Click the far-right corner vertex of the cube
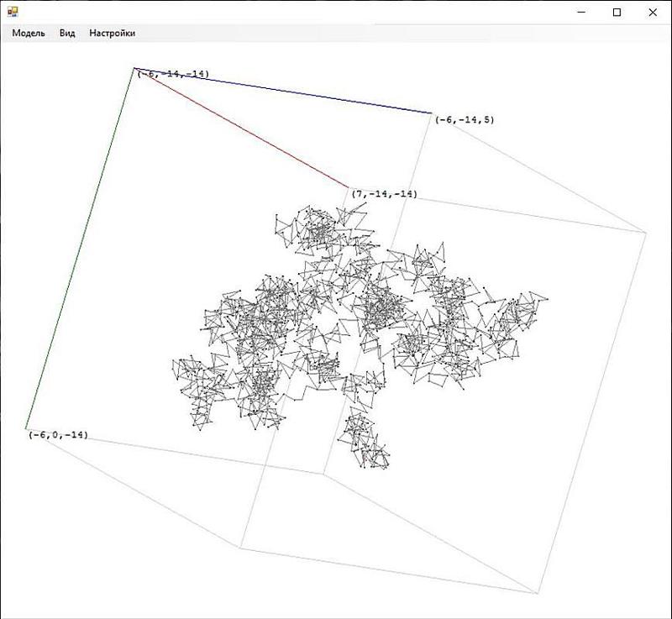 [646, 231]
